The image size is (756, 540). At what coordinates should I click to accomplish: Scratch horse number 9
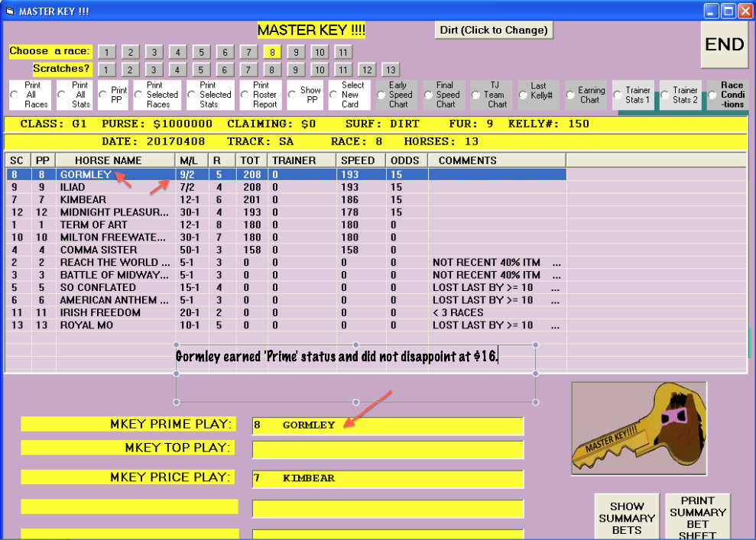[295, 70]
